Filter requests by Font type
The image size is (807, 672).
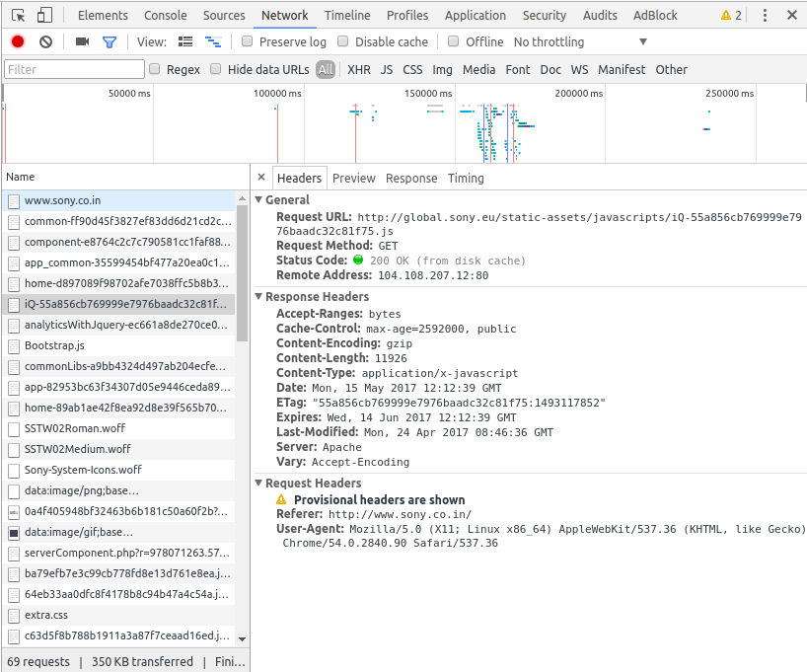(518, 69)
